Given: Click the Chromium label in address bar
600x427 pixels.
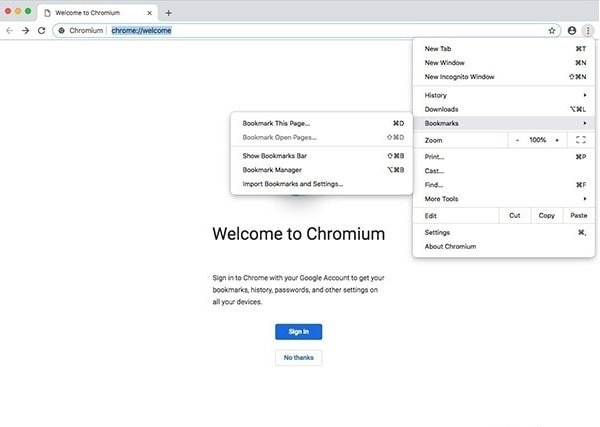Looking at the screenshot, I should tap(86, 31).
